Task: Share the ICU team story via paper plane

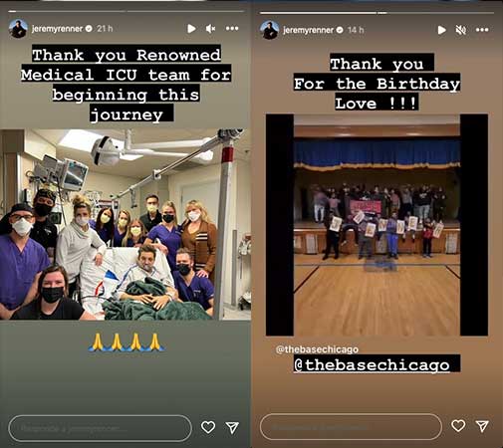Action: click(x=232, y=427)
